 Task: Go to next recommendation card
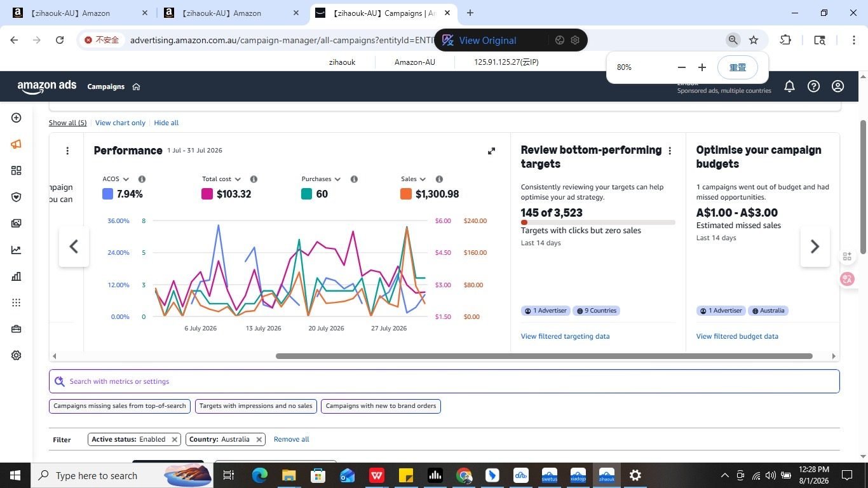click(x=815, y=247)
